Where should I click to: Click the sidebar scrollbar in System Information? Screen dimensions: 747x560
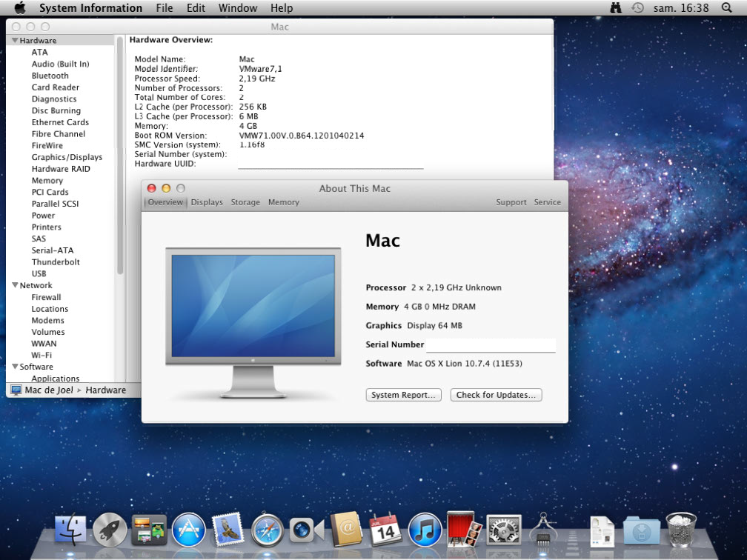120,157
